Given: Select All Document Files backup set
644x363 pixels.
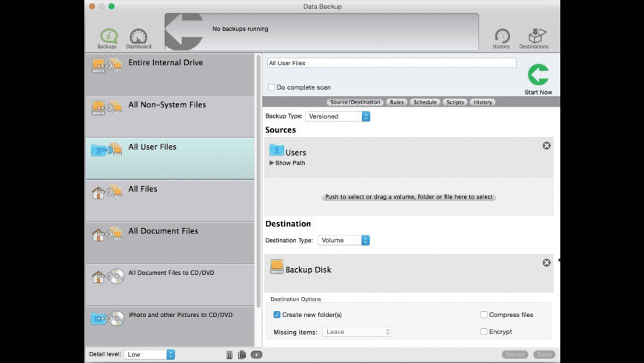Looking at the screenshot, I should (x=170, y=243).
